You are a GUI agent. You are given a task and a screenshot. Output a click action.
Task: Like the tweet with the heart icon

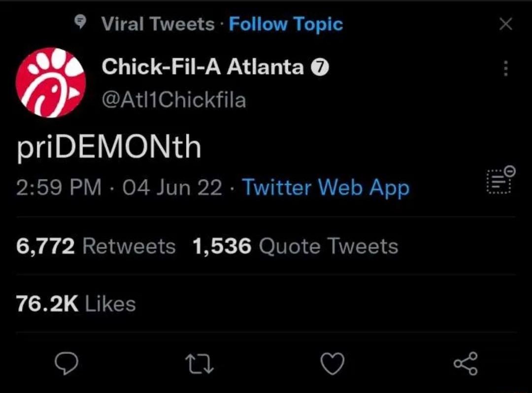point(332,364)
